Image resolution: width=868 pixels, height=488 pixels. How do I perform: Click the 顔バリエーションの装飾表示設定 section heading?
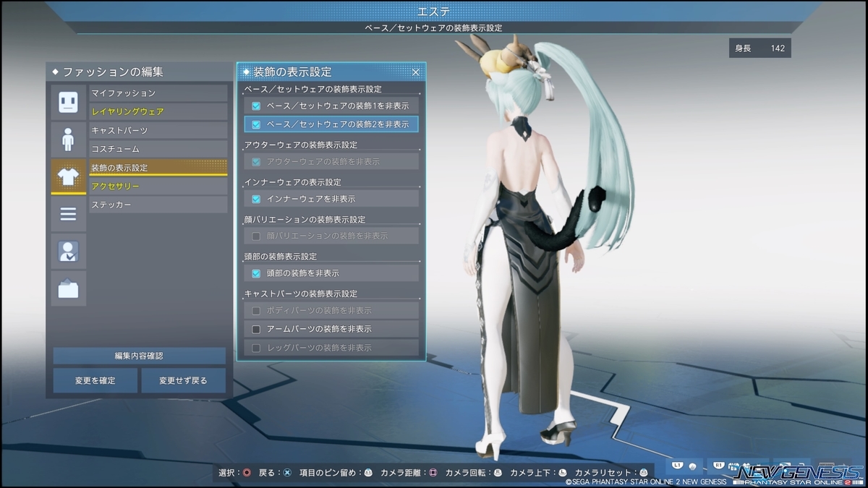pos(305,219)
